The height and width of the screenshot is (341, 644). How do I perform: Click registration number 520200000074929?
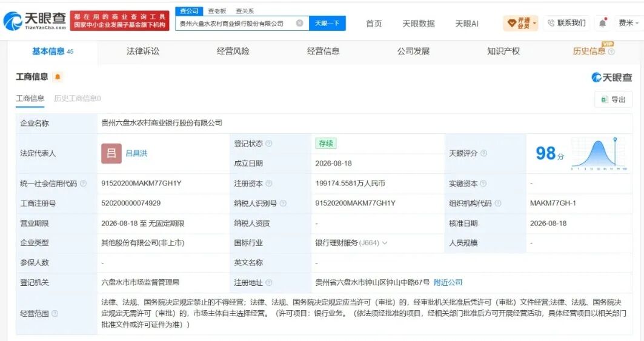pyautogui.click(x=131, y=203)
